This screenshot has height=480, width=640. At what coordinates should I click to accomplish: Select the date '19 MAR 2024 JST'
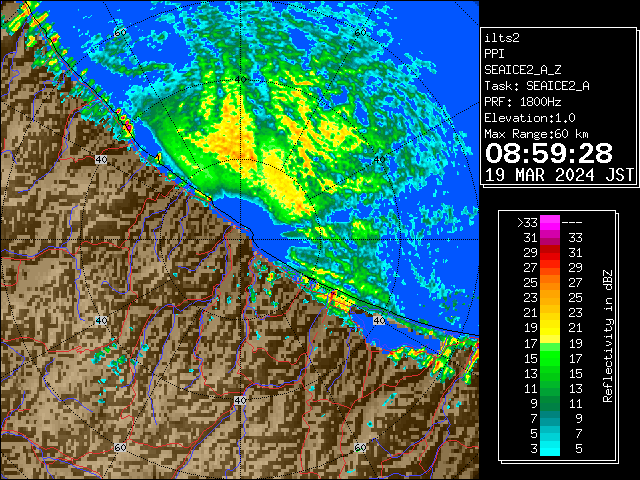pos(559,175)
